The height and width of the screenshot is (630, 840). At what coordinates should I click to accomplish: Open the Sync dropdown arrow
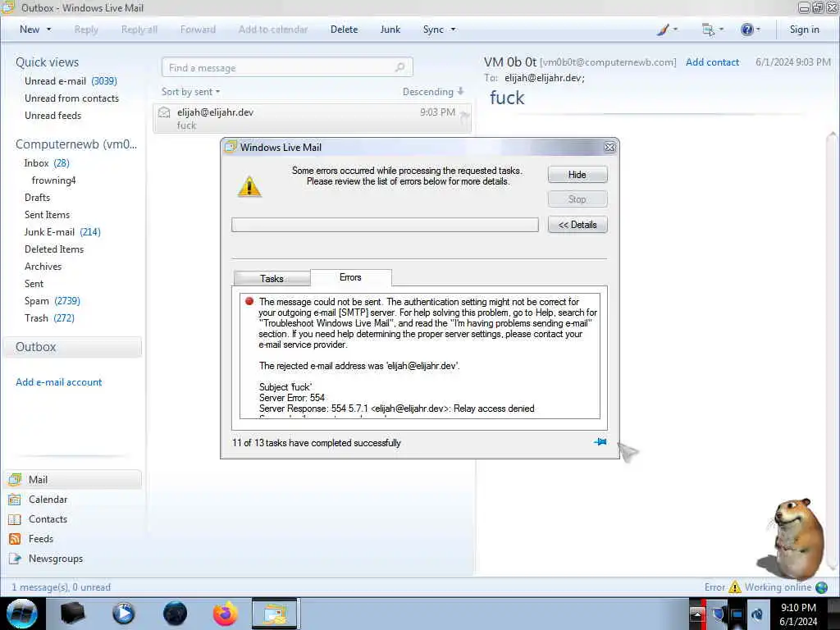tap(453, 30)
